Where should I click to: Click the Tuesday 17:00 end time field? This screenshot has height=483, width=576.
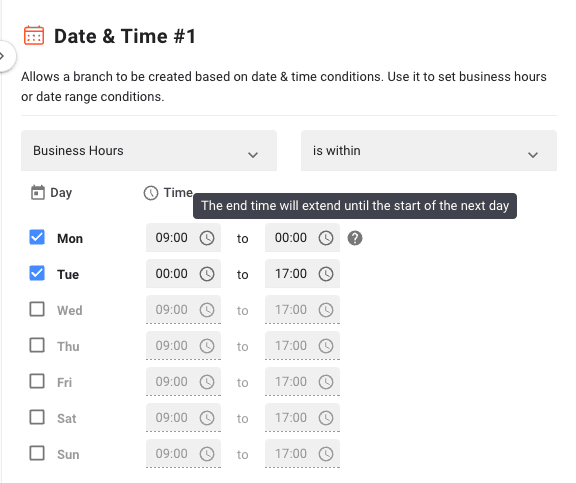[302, 274]
